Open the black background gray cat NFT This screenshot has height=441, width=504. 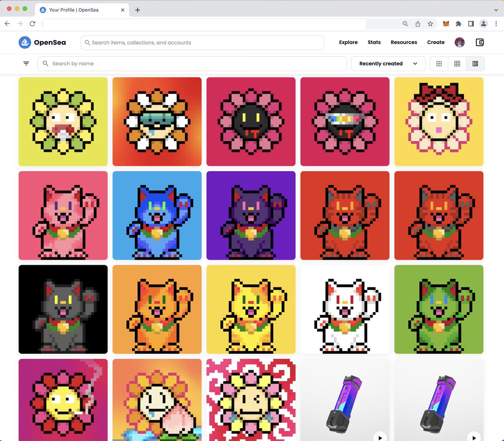pos(63,309)
